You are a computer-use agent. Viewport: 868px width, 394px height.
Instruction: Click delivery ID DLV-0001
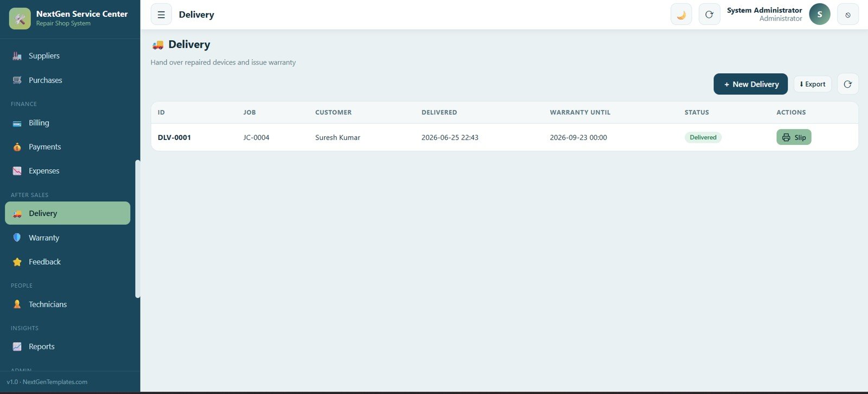click(174, 137)
